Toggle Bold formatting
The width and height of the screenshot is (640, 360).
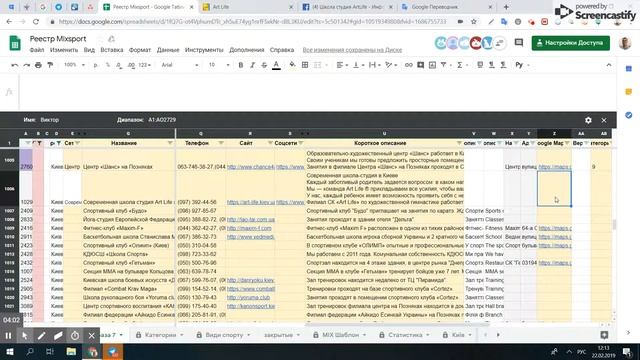(241, 65)
